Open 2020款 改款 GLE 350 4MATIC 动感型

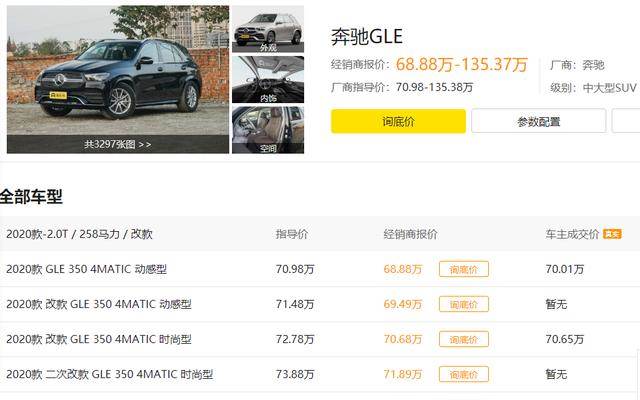point(99,304)
